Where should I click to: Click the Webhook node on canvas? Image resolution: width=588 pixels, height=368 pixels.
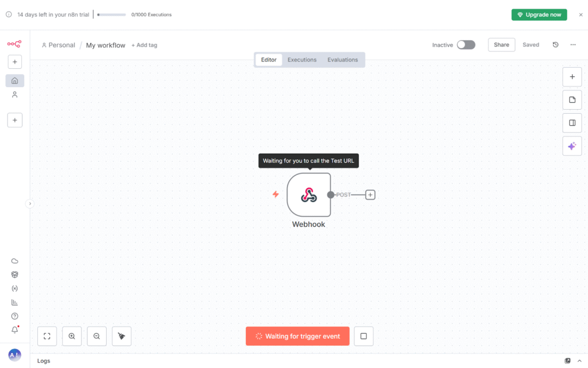309,195
